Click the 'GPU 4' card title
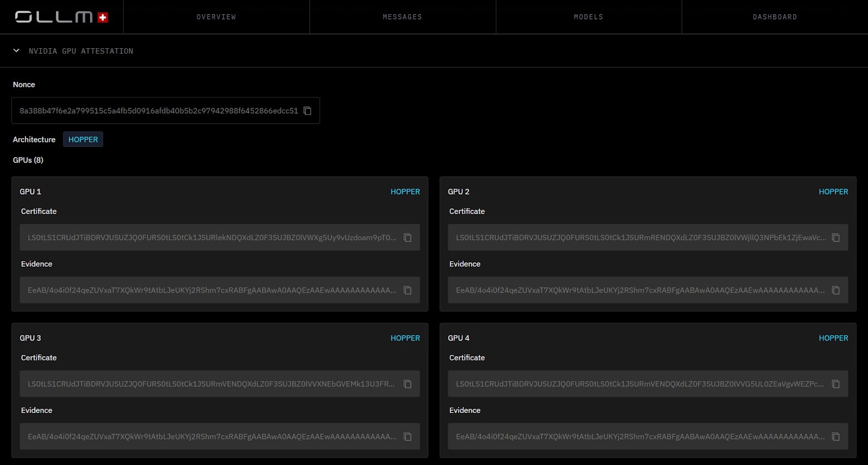 pyautogui.click(x=458, y=338)
